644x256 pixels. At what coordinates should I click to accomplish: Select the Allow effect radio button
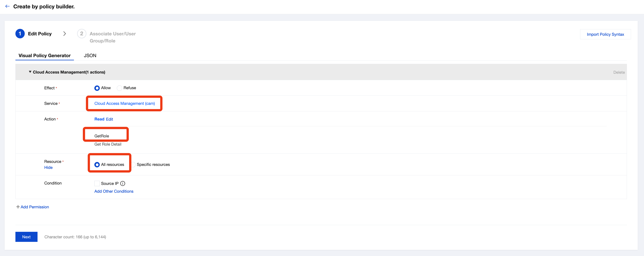click(x=97, y=88)
